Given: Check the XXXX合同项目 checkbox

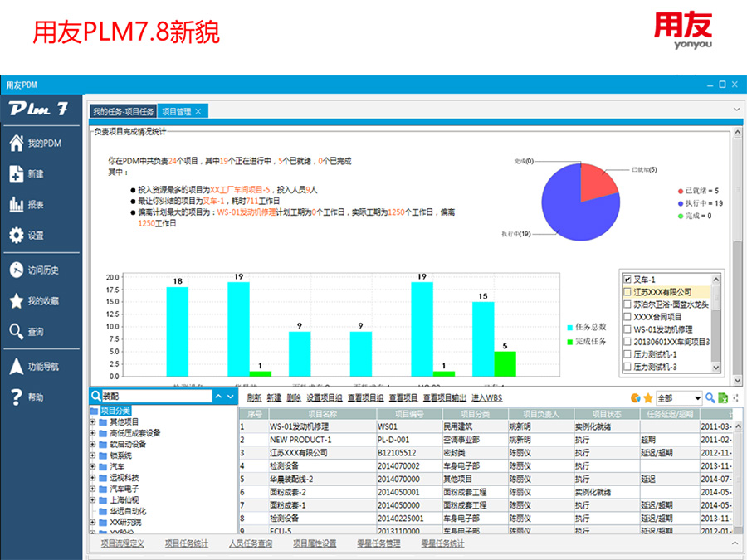Looking at the screenshot, I should [627, 317].
